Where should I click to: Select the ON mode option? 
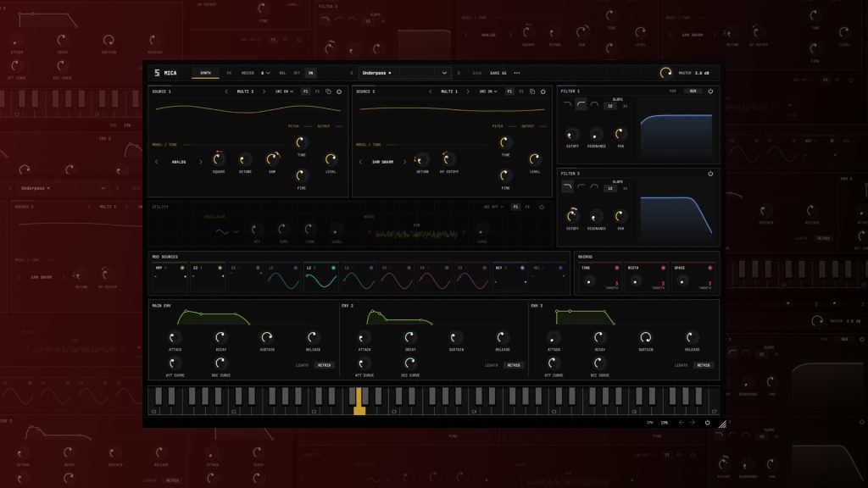tap(310, 73)
